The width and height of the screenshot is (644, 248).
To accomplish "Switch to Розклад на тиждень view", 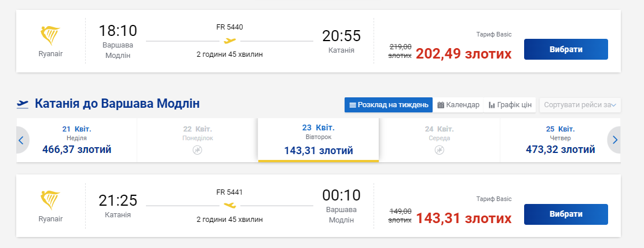I will point(389,105).
